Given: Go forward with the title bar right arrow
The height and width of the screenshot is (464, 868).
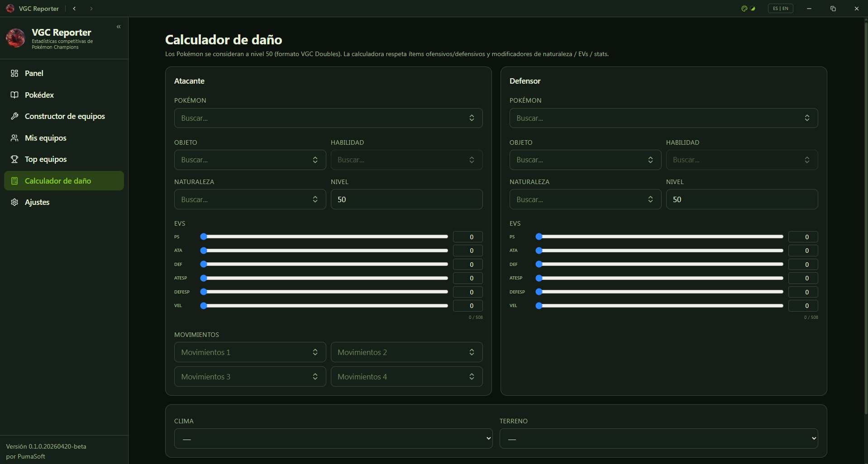Looking at the screenshot, I should pos(91,9).
